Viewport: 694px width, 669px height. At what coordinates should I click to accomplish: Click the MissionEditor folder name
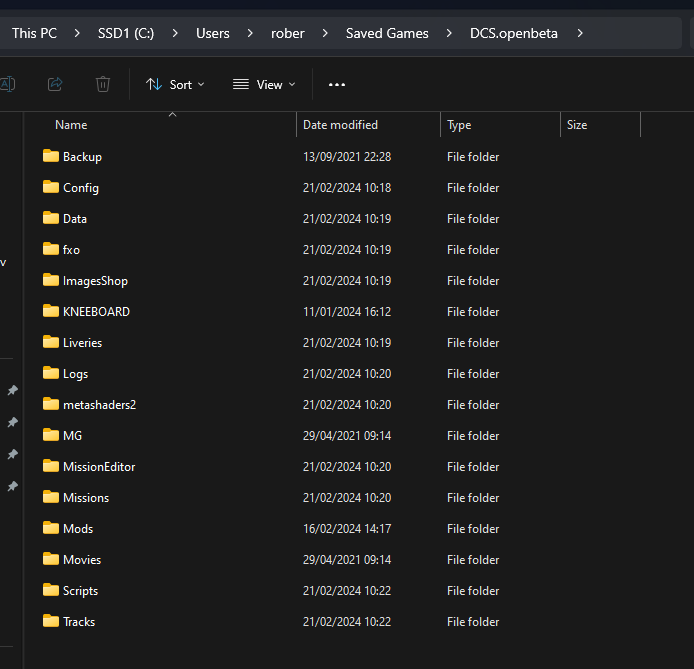pyautogui.click(x=99, y=466)
